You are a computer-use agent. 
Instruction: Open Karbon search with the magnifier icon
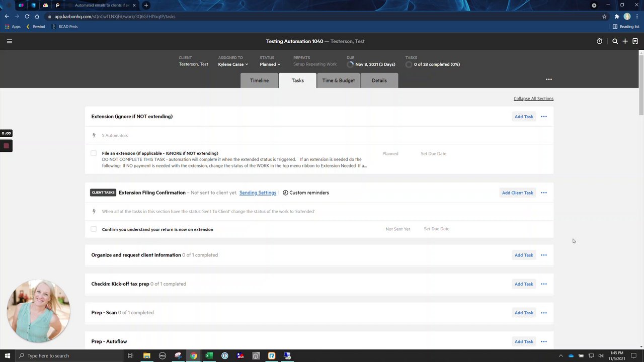[x=615, y=41]
